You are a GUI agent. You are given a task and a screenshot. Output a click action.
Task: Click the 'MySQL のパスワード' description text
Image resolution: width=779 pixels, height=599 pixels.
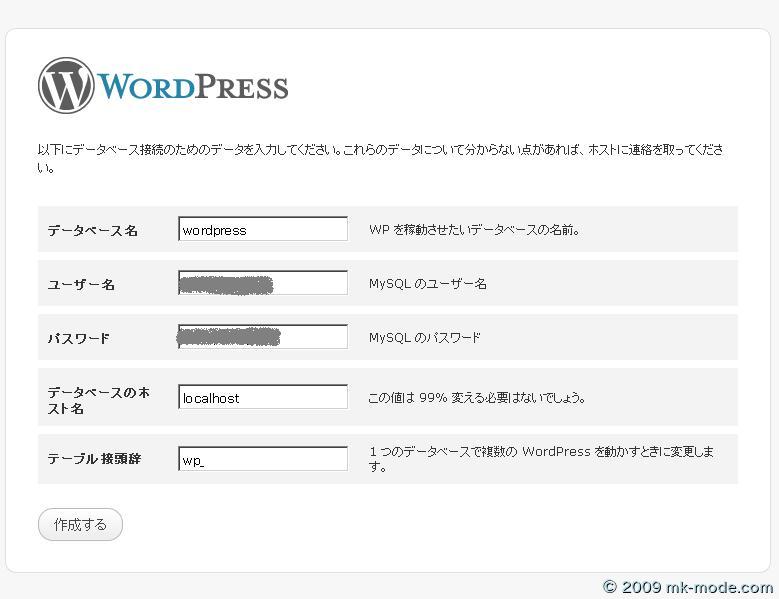[x=424, y=338]
